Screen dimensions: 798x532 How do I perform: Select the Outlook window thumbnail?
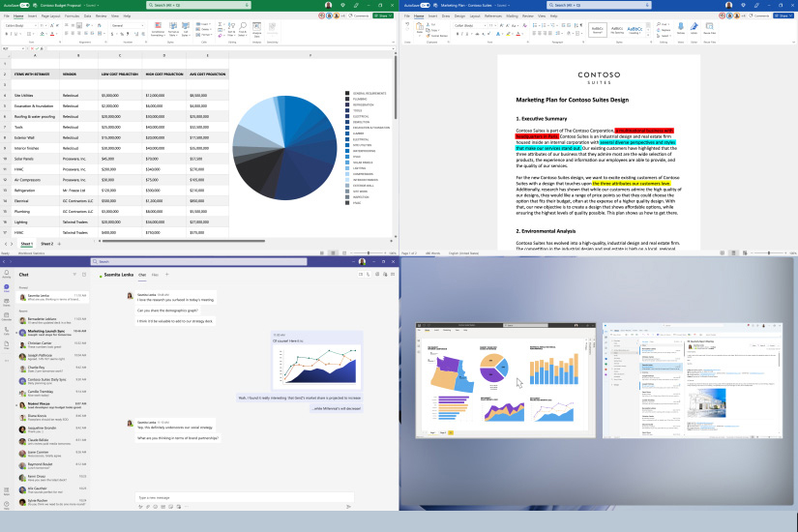coord(693,380)
